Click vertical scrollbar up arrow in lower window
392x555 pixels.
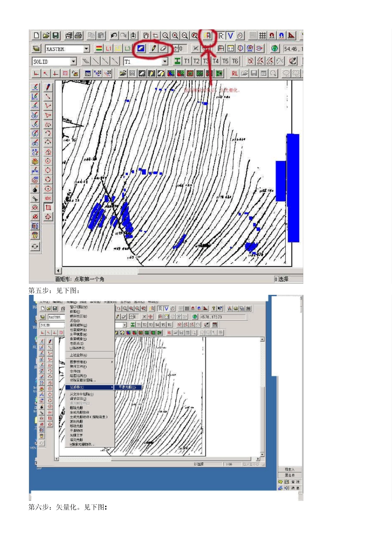(x=262, y=339)
